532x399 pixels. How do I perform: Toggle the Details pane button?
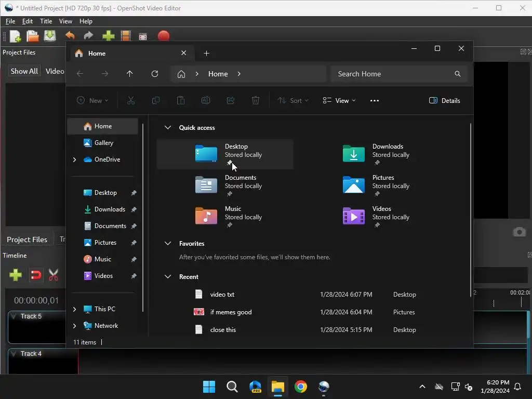pos(445,100)
